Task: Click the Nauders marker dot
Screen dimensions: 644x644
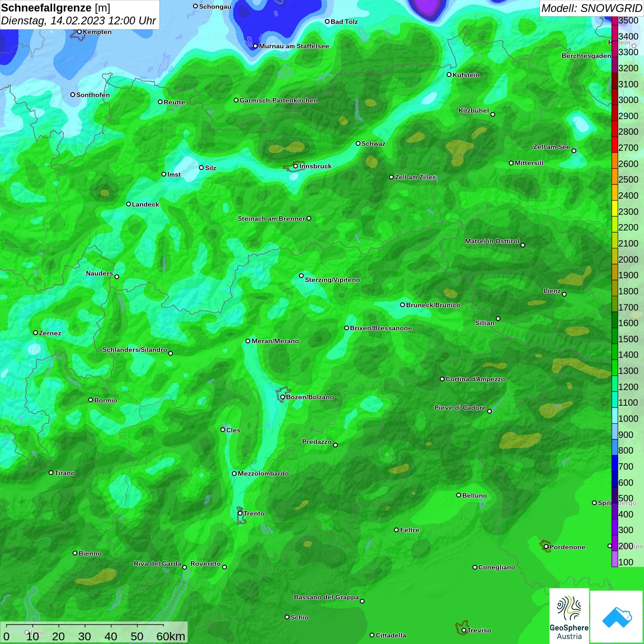Action: [117, 276]
